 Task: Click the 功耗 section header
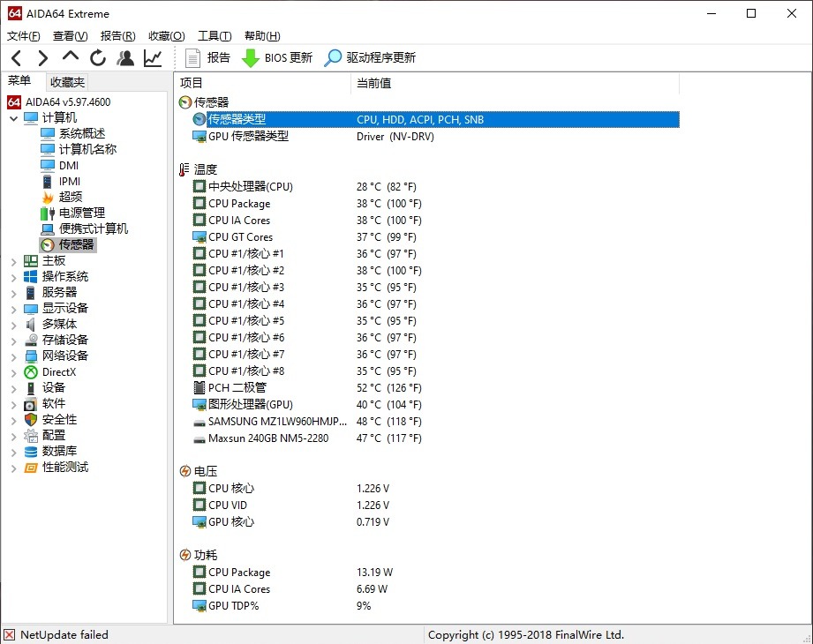tap(199, 556)
